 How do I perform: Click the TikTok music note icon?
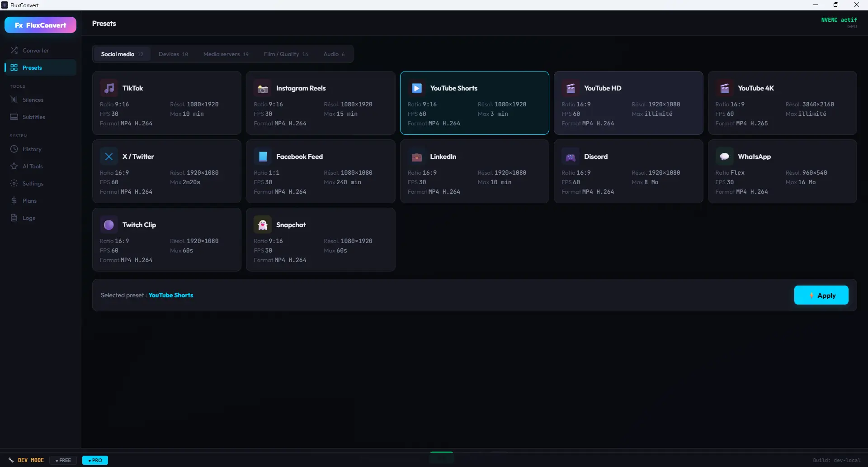pyautogui.click(x=109, y=88)
